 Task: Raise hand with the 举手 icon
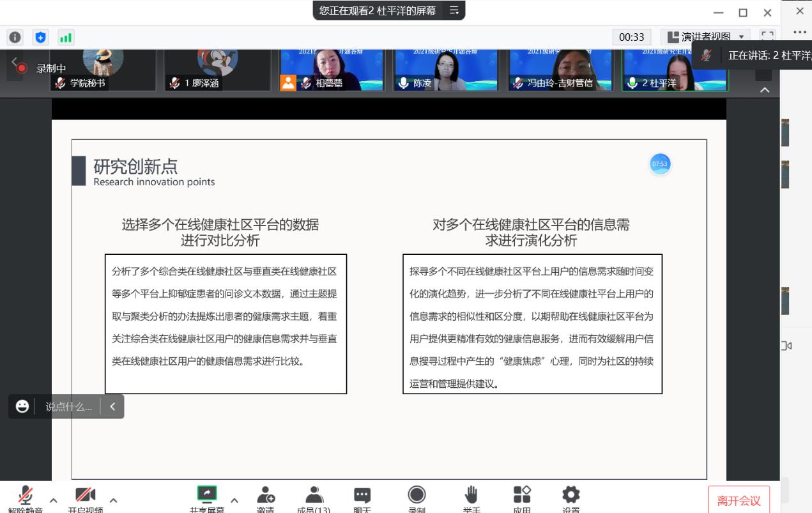471,497
